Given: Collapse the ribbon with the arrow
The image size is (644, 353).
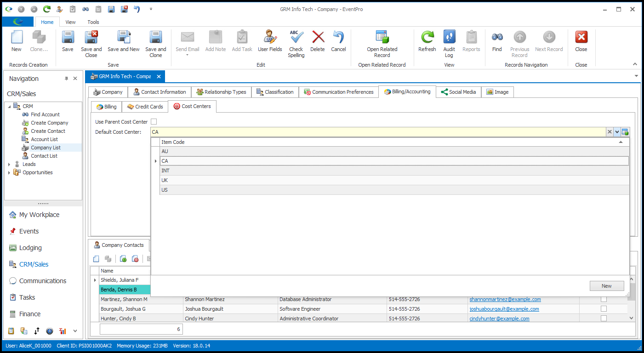Looking at the screenshot, I should 635,64.
